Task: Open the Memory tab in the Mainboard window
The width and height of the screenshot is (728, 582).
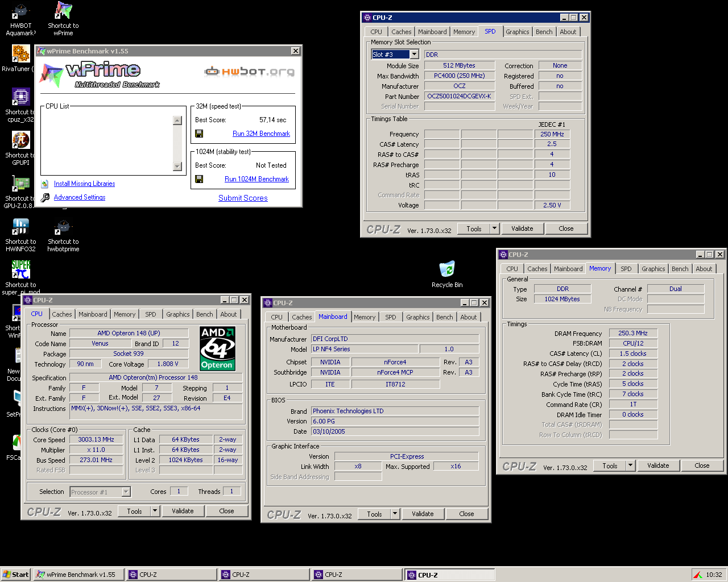Action: tap(365, 317)
